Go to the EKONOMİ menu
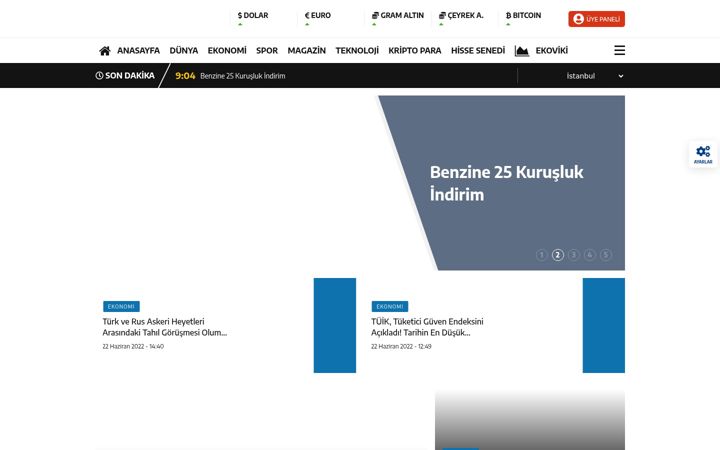Viewport: 720px width, 450px height. click(x=227, y=51)
